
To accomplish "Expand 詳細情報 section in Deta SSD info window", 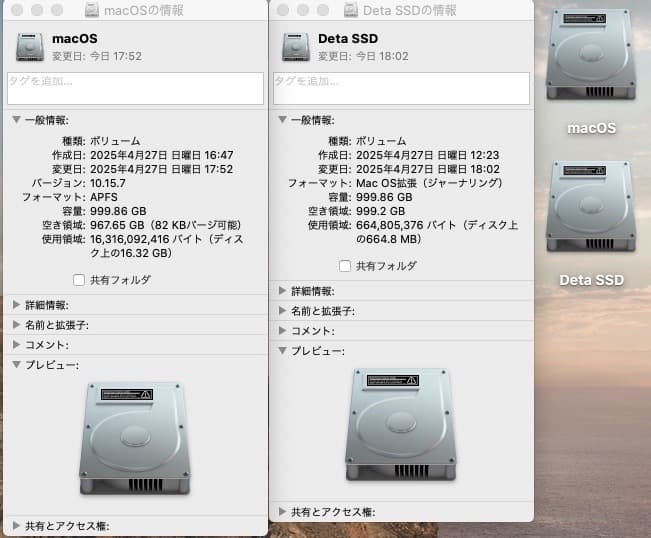I will pyautogui.click(x=283, y=291).
